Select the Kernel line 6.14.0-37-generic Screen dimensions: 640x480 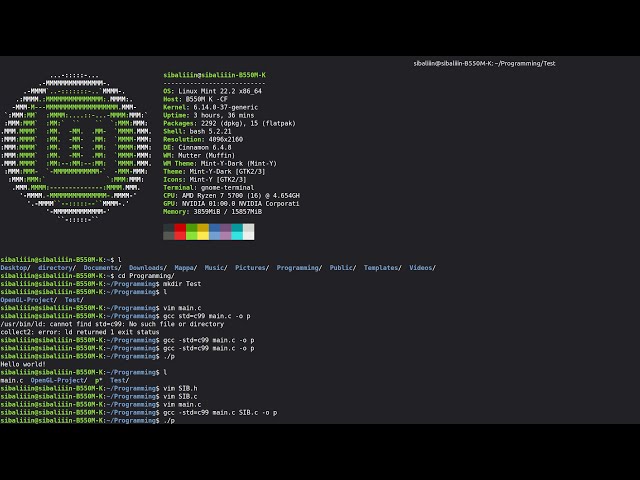[211, 107]
